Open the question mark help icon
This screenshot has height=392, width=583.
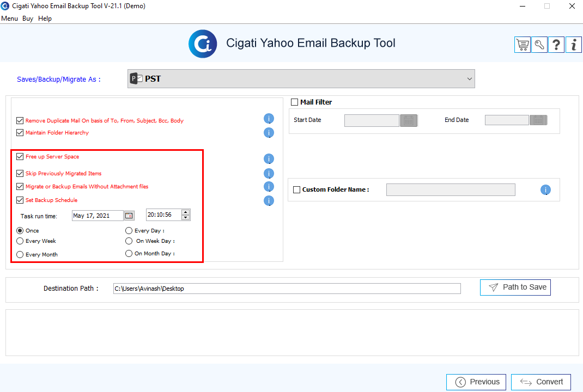tap(556, 45)
